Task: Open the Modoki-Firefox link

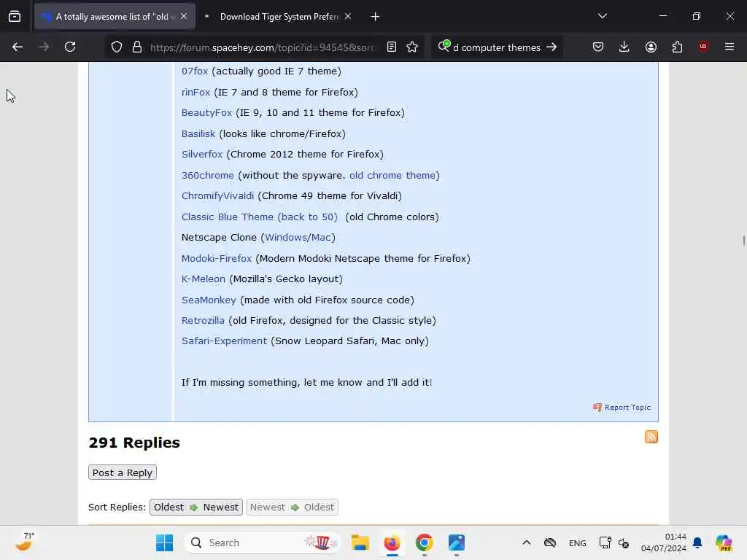Action: click(216, 258)
